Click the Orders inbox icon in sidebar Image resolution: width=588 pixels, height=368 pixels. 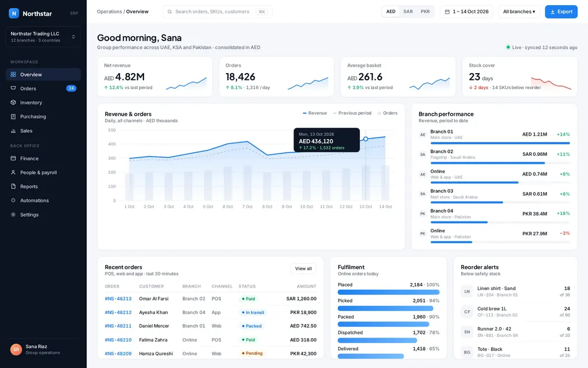13,88
